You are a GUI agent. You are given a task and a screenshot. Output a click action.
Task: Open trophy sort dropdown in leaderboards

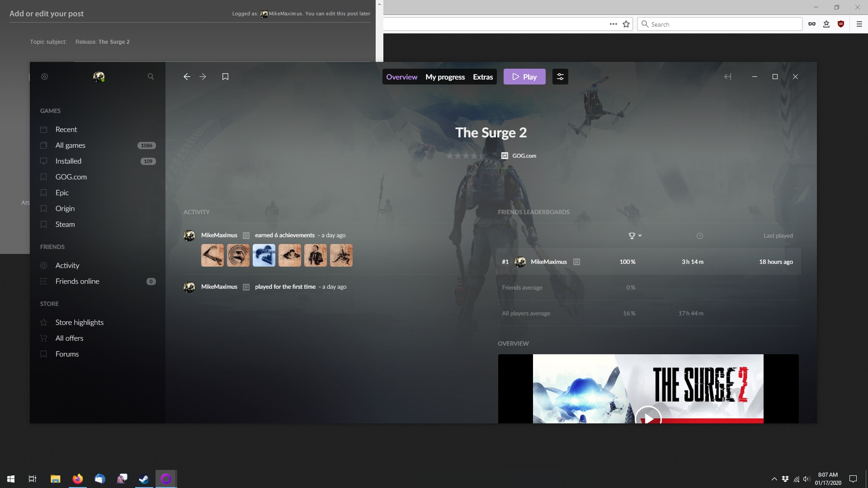click(x=635, y=236)
